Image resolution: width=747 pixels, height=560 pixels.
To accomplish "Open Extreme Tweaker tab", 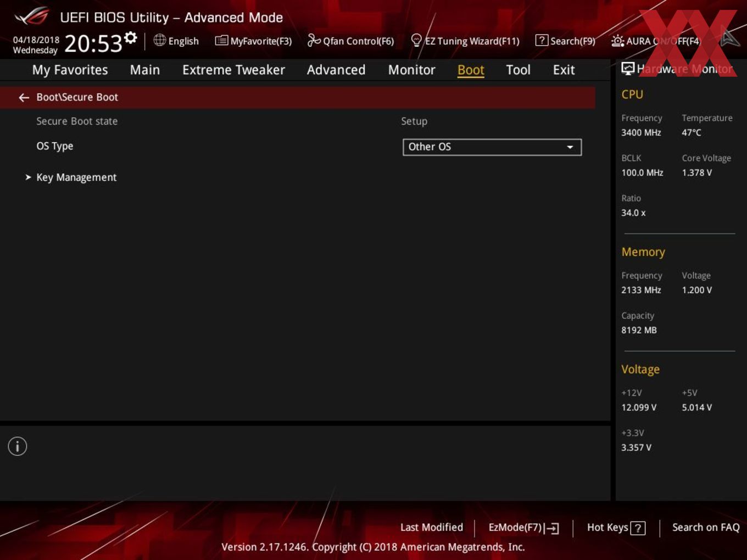I will (x=233, y=70).
